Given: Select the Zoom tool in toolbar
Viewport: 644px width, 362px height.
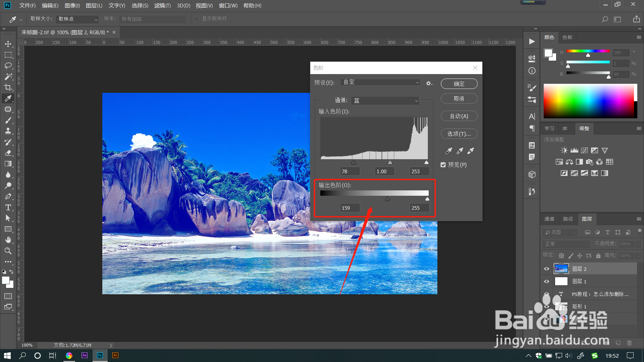Looking at the screenshot, I should 8,251.
